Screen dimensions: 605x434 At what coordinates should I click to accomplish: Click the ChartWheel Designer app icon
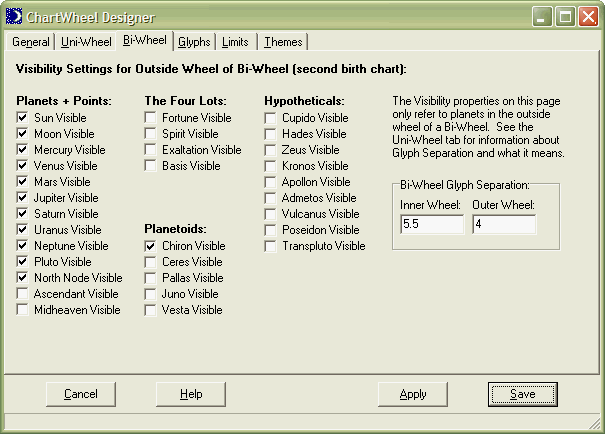tap(14, 17)
